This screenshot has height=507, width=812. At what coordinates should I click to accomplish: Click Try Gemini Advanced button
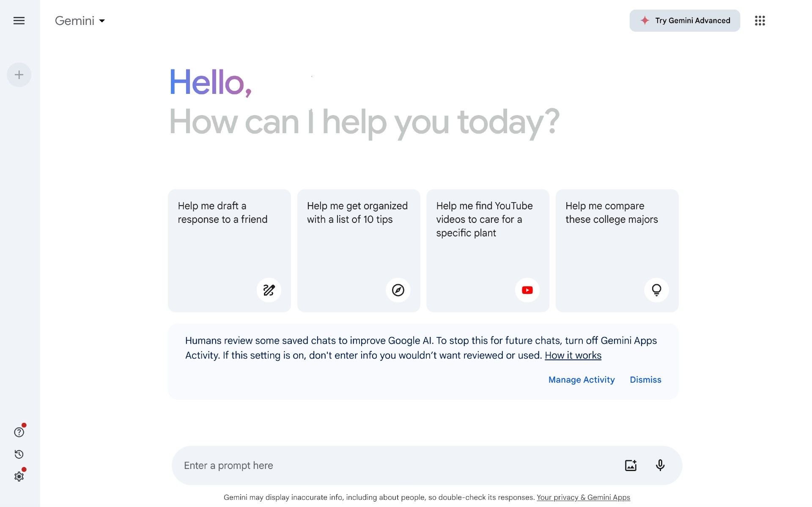coord(685,21)
